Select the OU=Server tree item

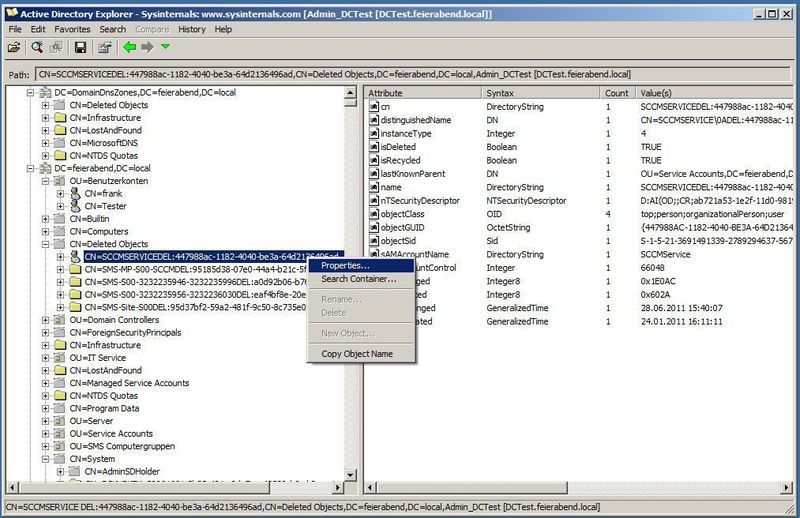coord(91,421)
